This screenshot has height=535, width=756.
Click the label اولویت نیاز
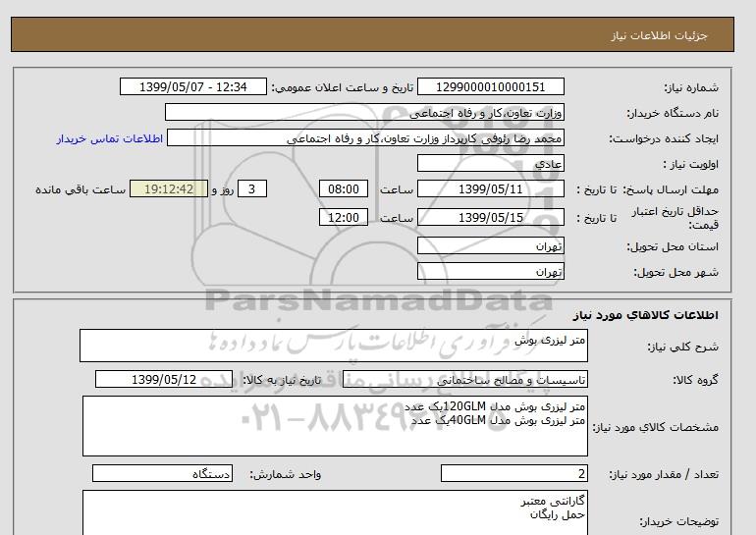pos(691,164)
